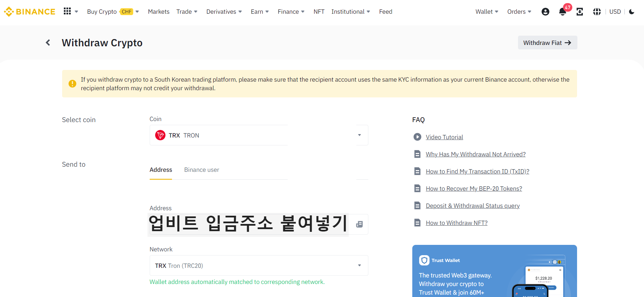The image size is (644, 297).
Task: Expand the apps grid dropdown arrow
Action: pyautogui.click(x=77, y=12)
